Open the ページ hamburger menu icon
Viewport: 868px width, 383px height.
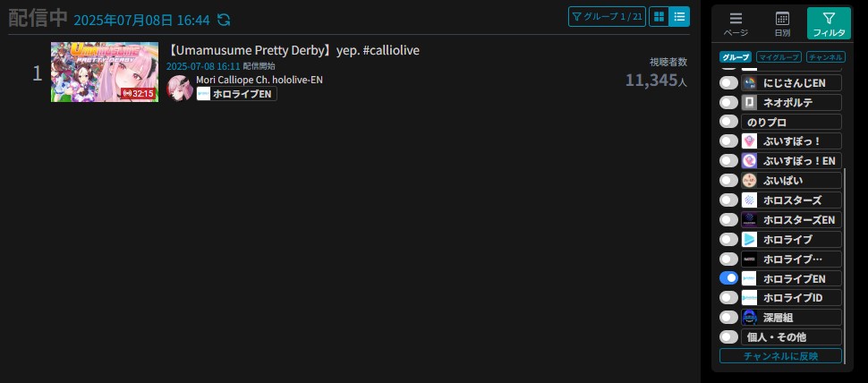pos(736,19)
